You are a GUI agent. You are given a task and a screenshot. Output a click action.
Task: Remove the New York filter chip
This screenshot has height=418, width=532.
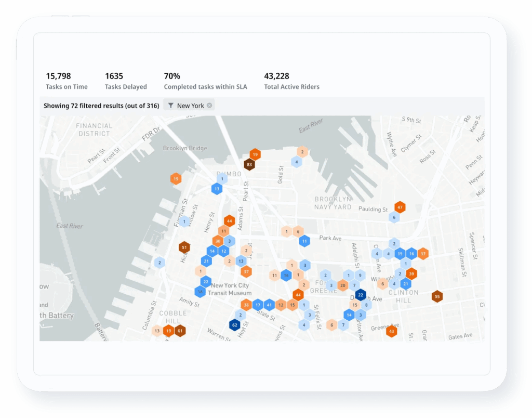click(x=209, y=105)
